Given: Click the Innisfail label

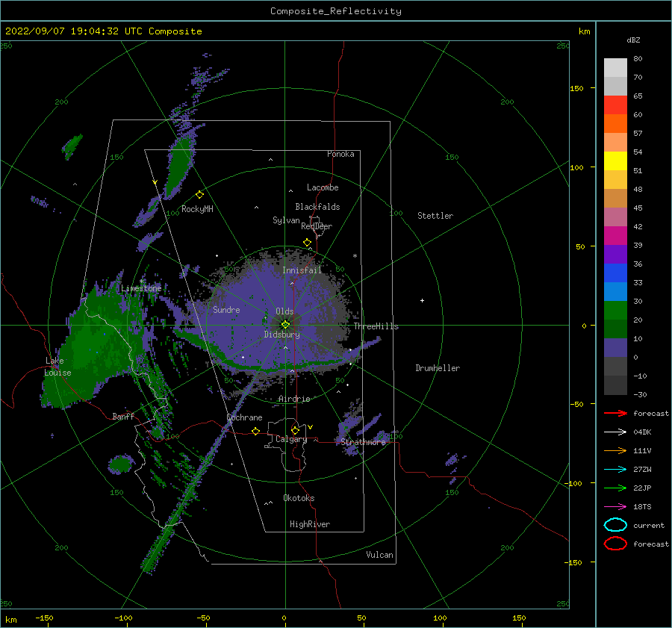Looking at the screenshot, I should tap(302, 270).
